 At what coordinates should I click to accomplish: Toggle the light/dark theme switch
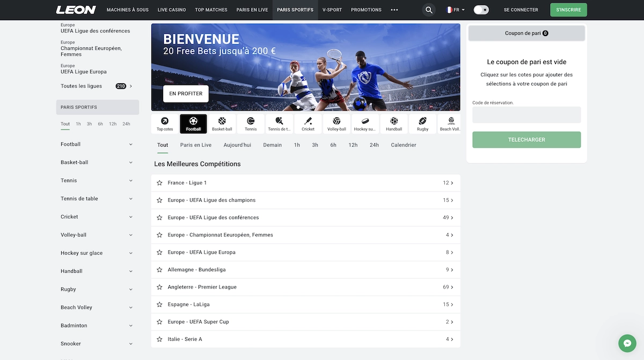click(x=481, y=9)
